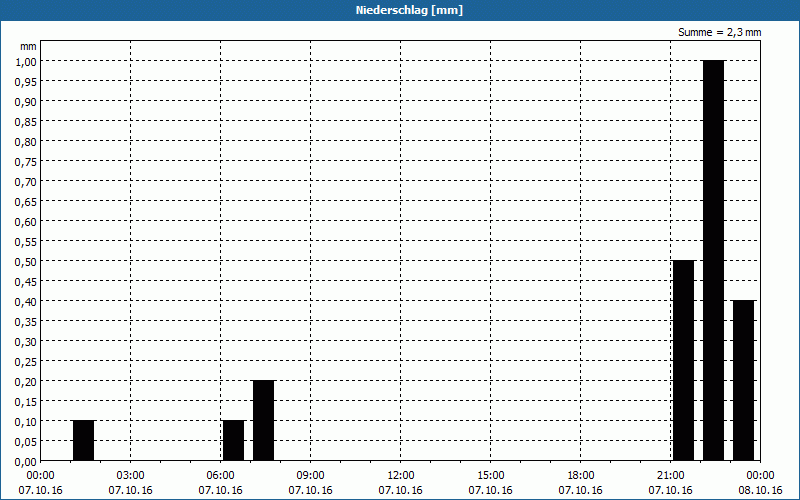The width and height of the screenshot is (800, 500).
Task: Click the 09:00 x-axis time label
Action: tap(310, 475)
